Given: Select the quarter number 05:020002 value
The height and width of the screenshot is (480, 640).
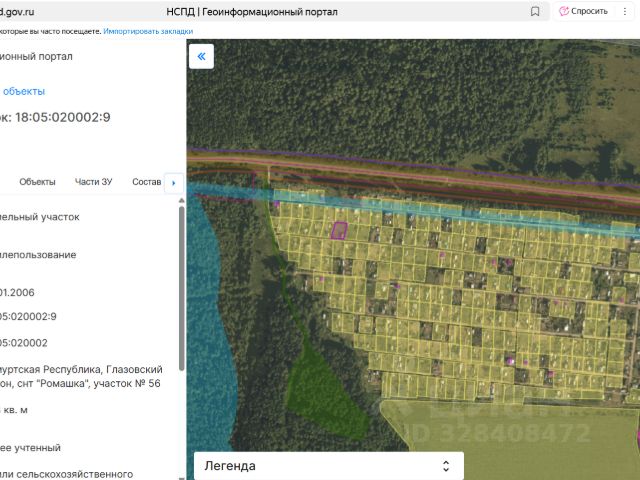Looking at the screenshot, I should coord(24,343).
